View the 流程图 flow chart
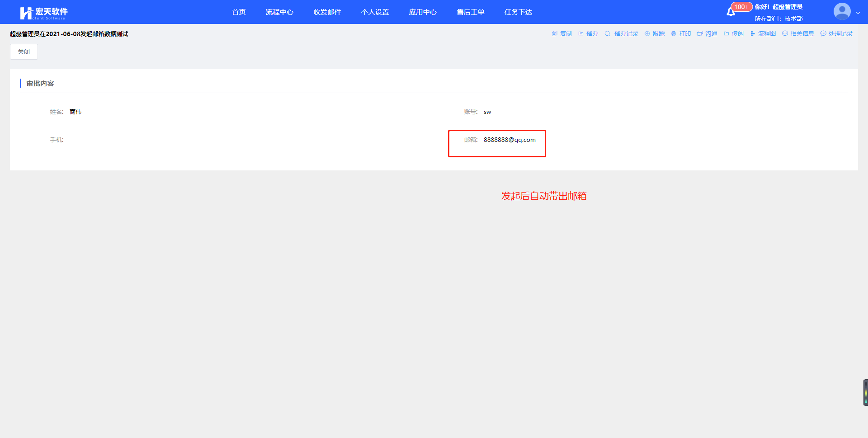 pyautogui.click(x=763, y=33)
